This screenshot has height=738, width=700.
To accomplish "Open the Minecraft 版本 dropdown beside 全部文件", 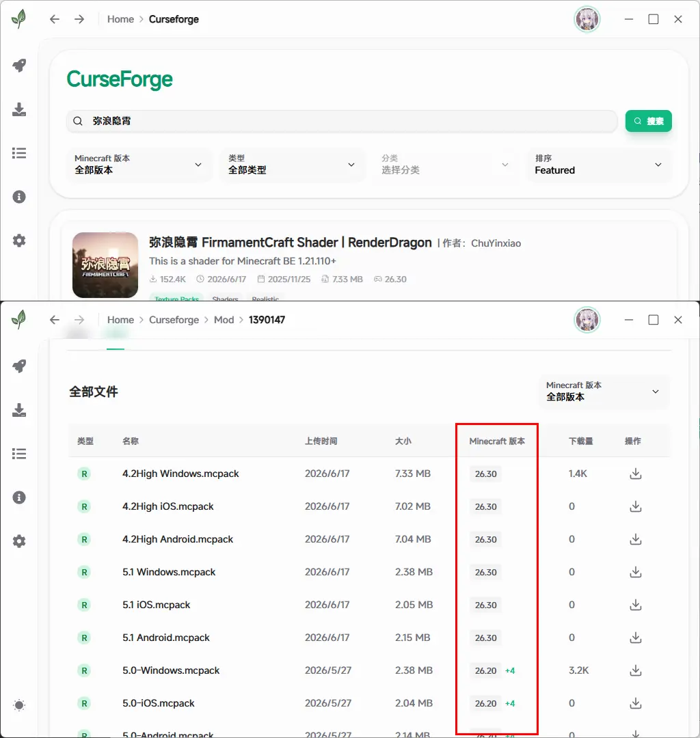I will 604,392.
